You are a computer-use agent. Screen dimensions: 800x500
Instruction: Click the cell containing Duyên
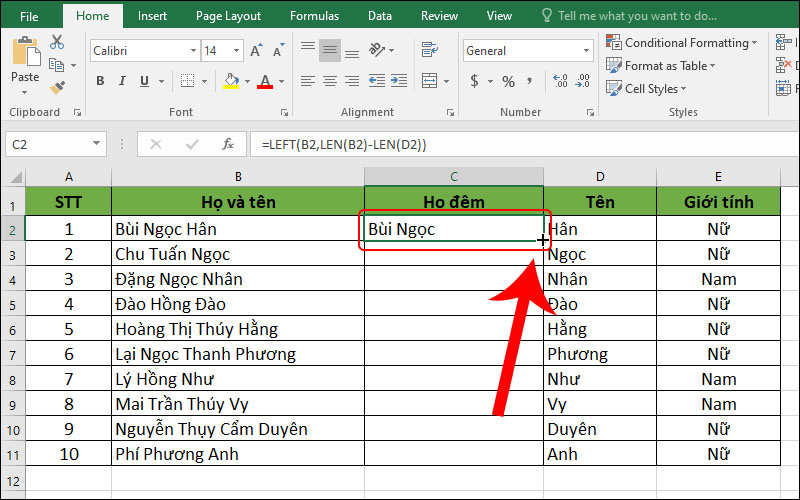pyautogui.click(x=599, y=429)
